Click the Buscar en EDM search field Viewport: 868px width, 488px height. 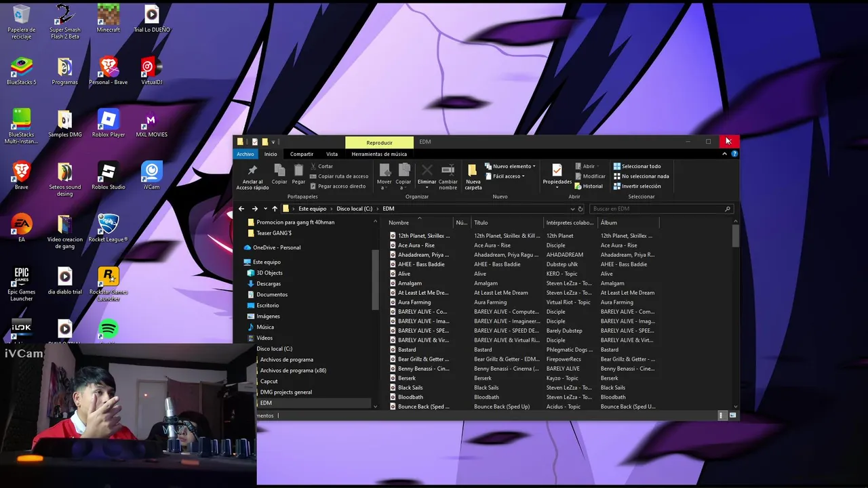660,209
